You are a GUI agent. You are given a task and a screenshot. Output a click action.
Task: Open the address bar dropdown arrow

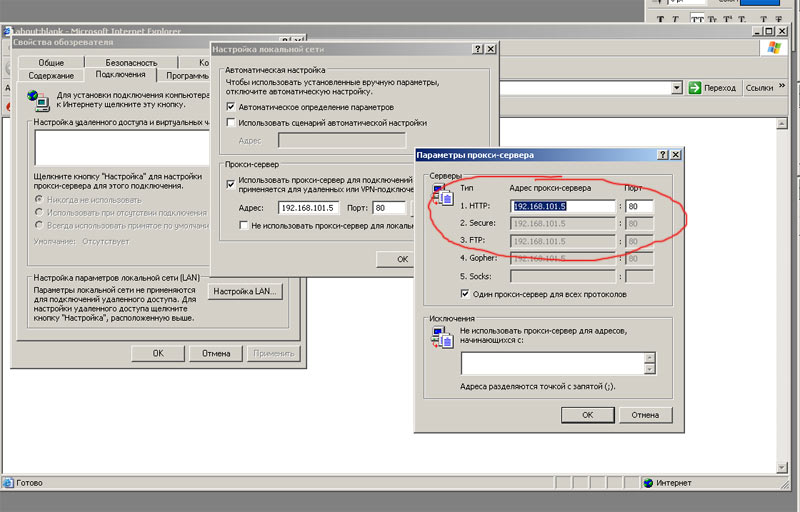(676, 88)
